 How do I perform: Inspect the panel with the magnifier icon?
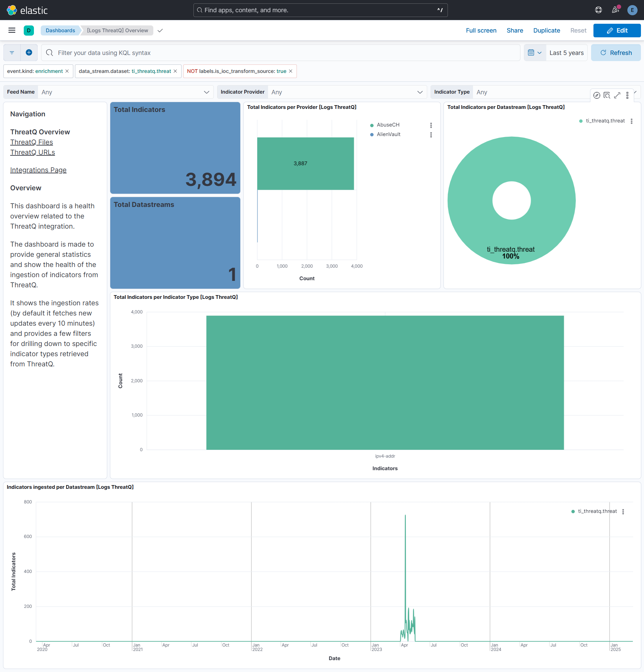607,95
